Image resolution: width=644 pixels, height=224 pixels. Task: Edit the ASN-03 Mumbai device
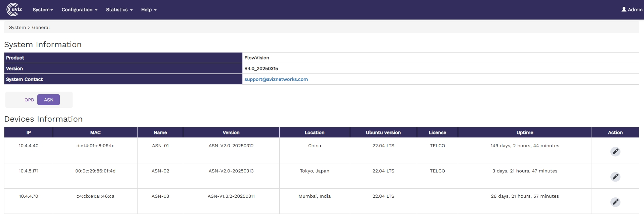615,202
